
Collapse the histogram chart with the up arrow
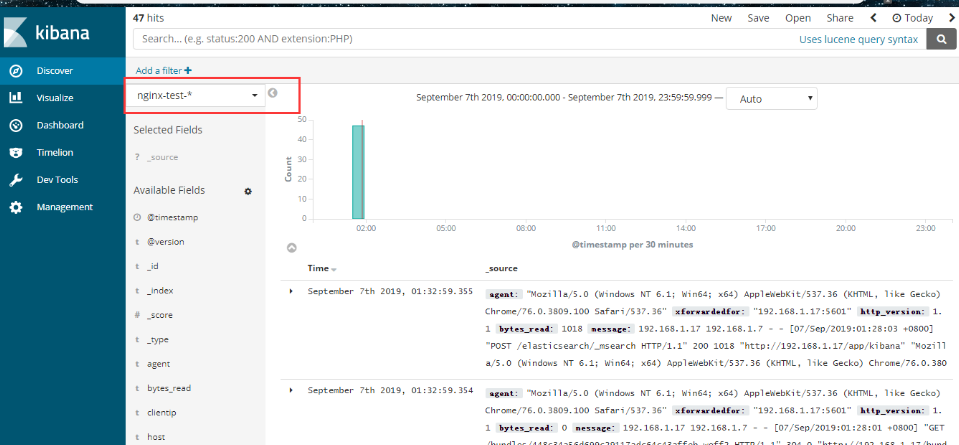tap(292, 248)
